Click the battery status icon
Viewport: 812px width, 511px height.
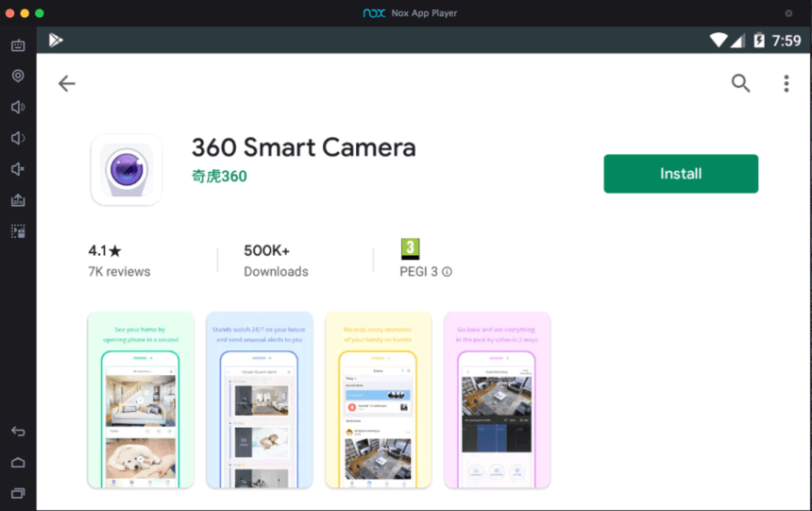(759, 40)
